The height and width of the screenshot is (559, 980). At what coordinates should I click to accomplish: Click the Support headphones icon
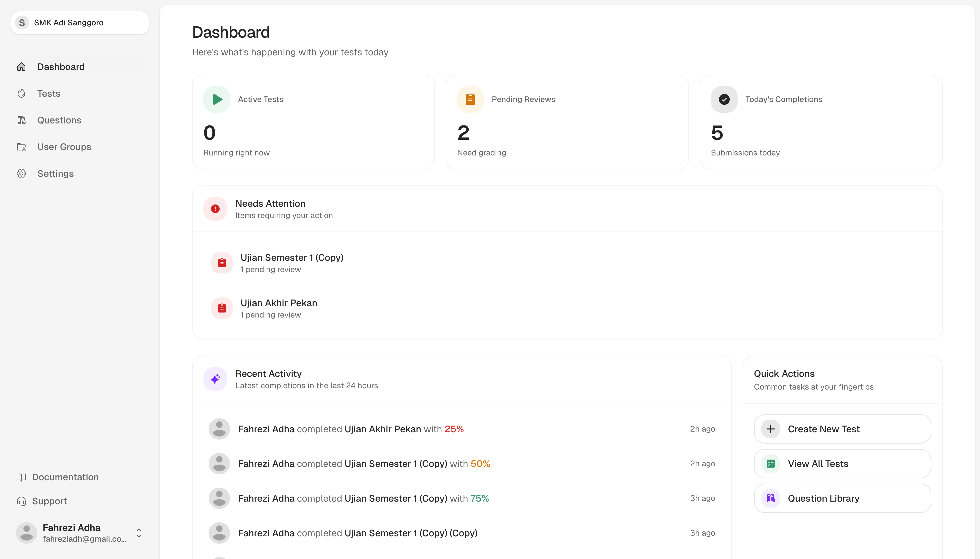tap(21, 501)
